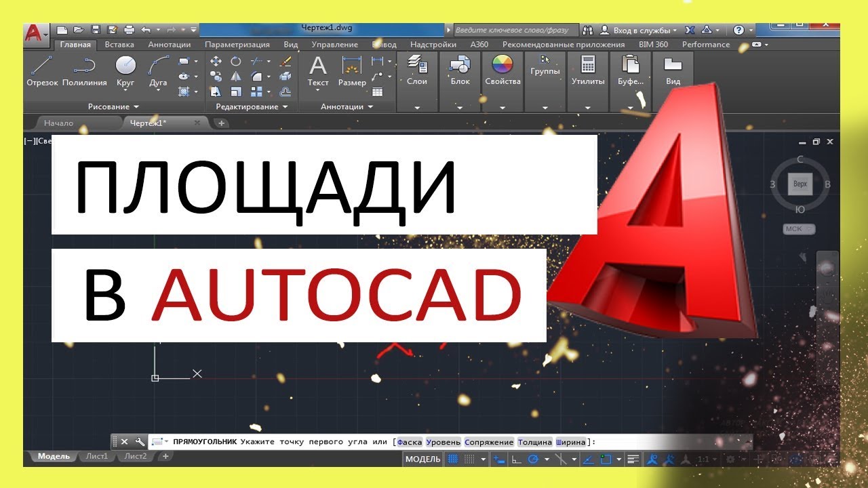Click the Erase eraser icon

285,61
